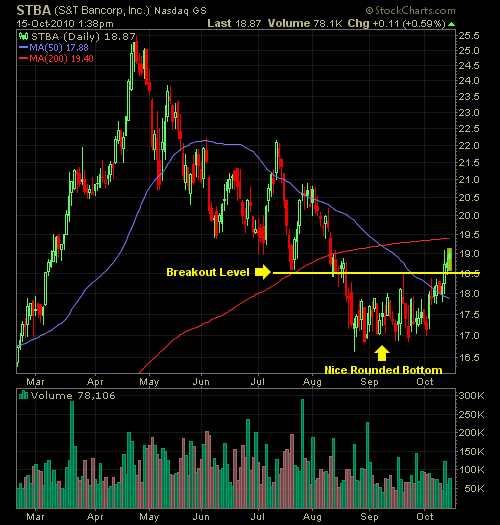Click the 50K volume axis label

tap(474, 489)
